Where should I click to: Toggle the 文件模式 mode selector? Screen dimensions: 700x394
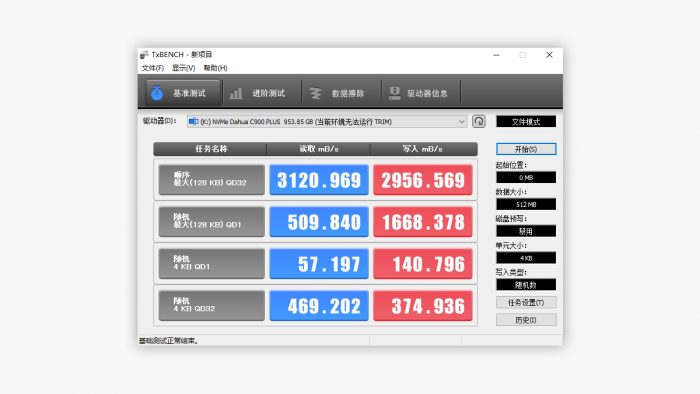526,121
